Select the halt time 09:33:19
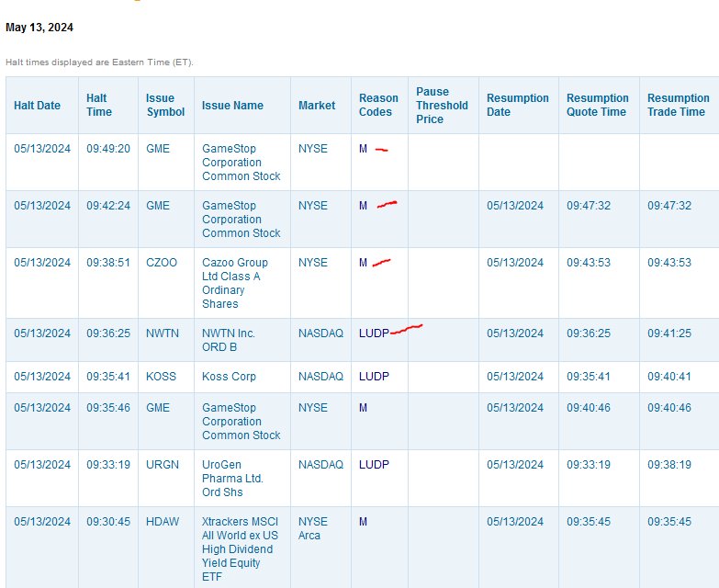The image size is (719, 588). (x=108, y=464)
